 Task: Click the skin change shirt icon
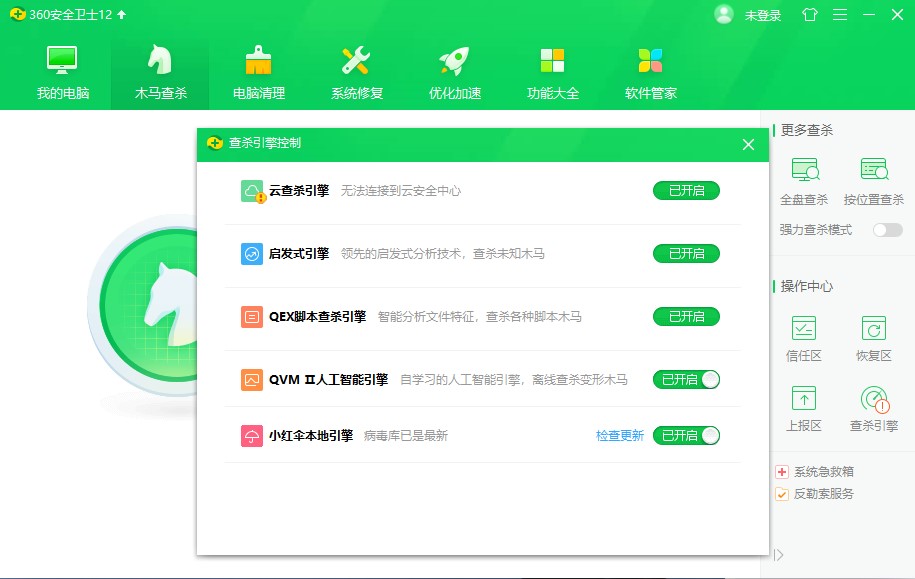click(809, 15)
